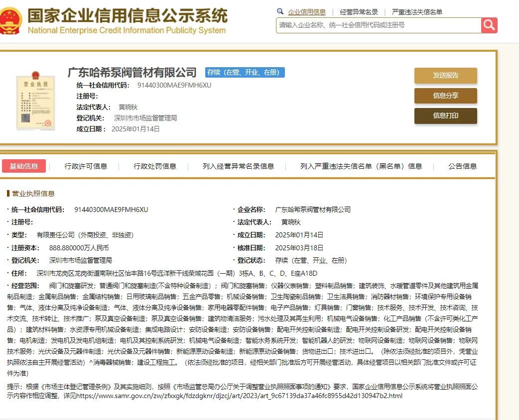
Task: Click the red search magnifier button
Action: pyautogui.click(x=489, y=25)
